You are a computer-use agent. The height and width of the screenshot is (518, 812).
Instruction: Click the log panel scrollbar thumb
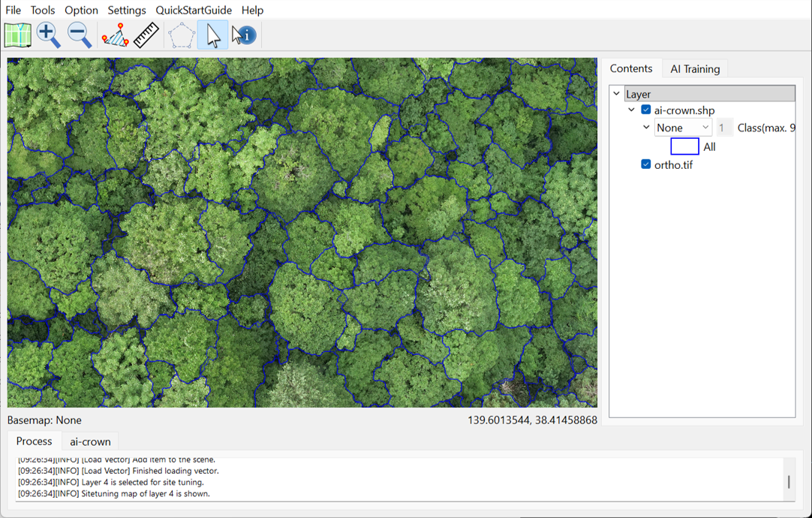pos(789,482)
